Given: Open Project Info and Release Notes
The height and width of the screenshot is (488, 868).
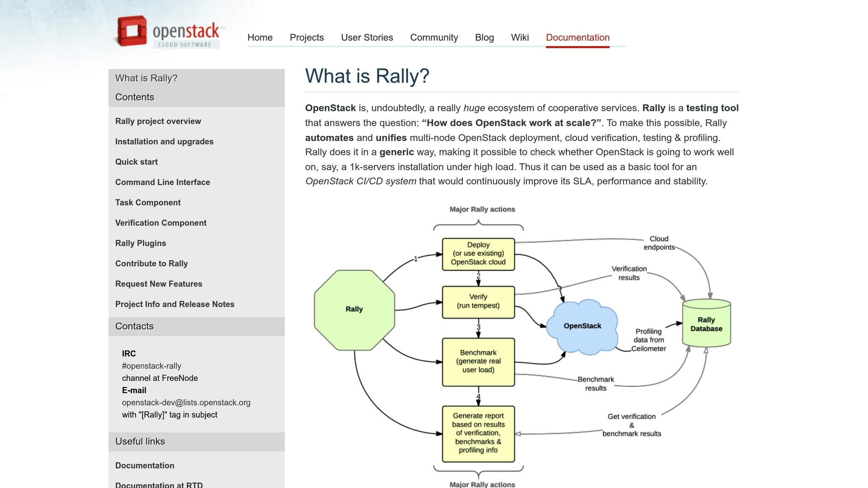Looking at the screenshot, I should coord(175,304).
